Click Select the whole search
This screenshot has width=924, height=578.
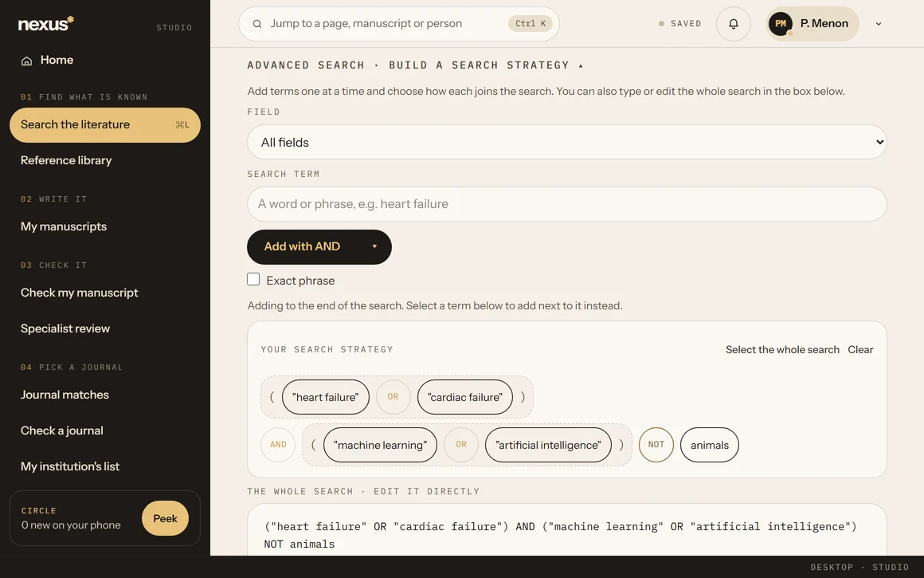[x=782, y=350]
